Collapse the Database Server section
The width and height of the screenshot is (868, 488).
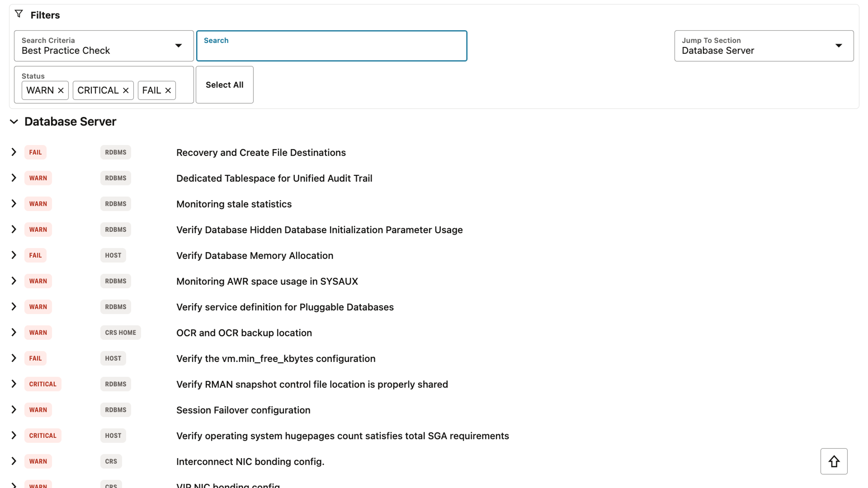tap(14, 122)
